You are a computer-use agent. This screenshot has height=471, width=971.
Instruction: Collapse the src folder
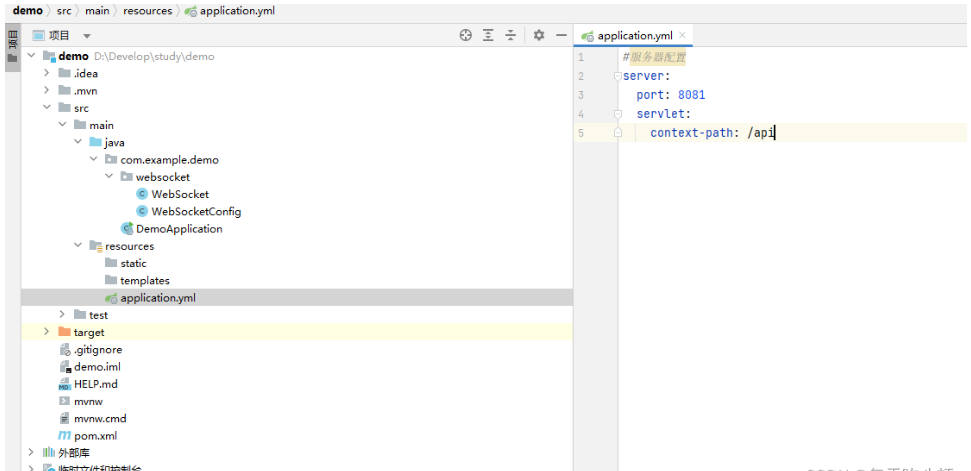click(46, 108)
